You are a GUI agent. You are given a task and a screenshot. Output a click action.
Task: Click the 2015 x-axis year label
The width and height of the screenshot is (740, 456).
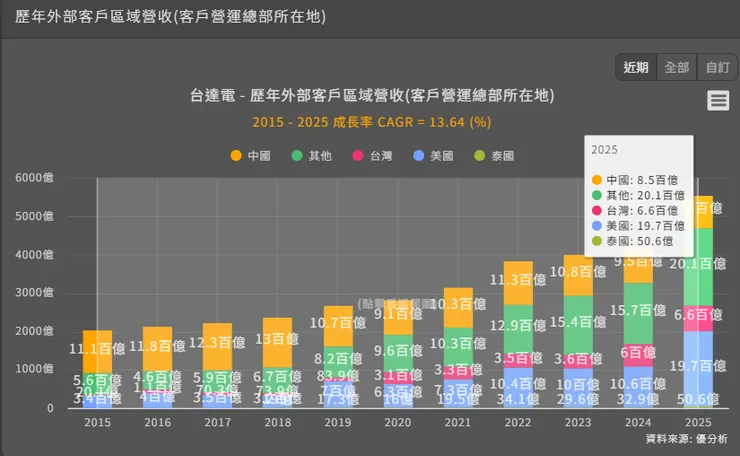(97, 422)
